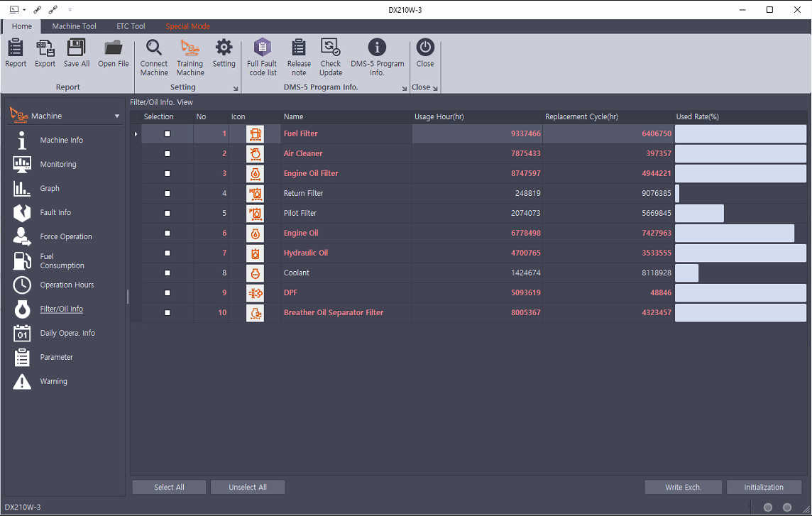
Task: Click Fuel Filter row indicator arrow
Action: [136, 133]
